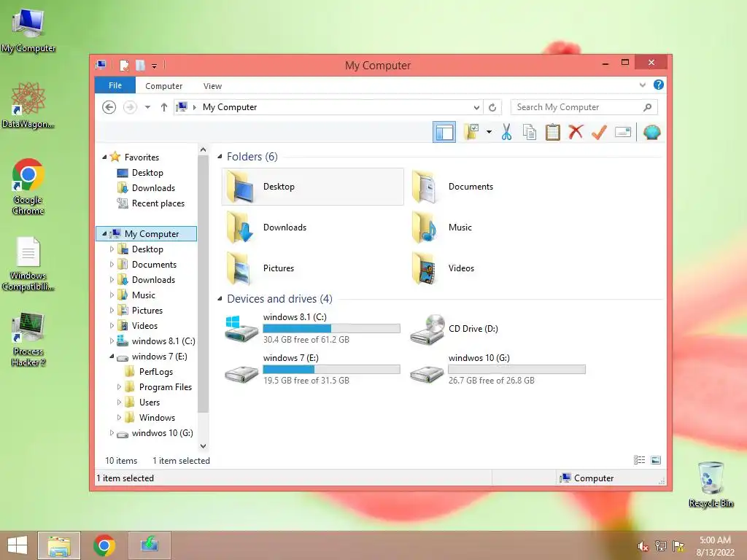The image size is (747, 560).
Task: Refresh the My Computer view
Action: [492, 108]
